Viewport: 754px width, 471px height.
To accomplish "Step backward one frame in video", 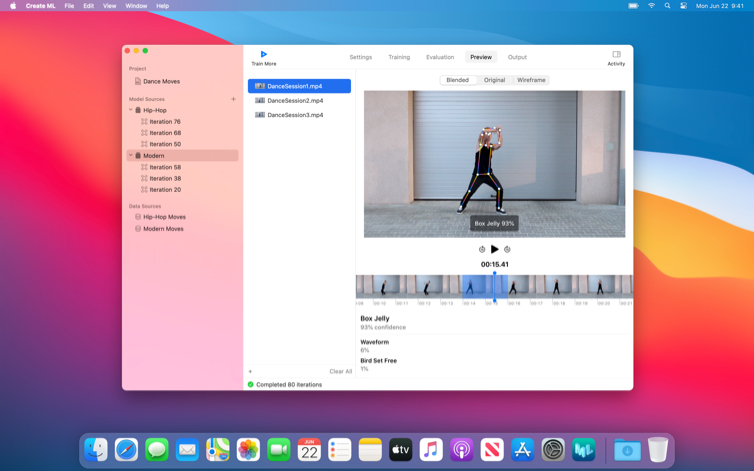I will tap(482, 249).
